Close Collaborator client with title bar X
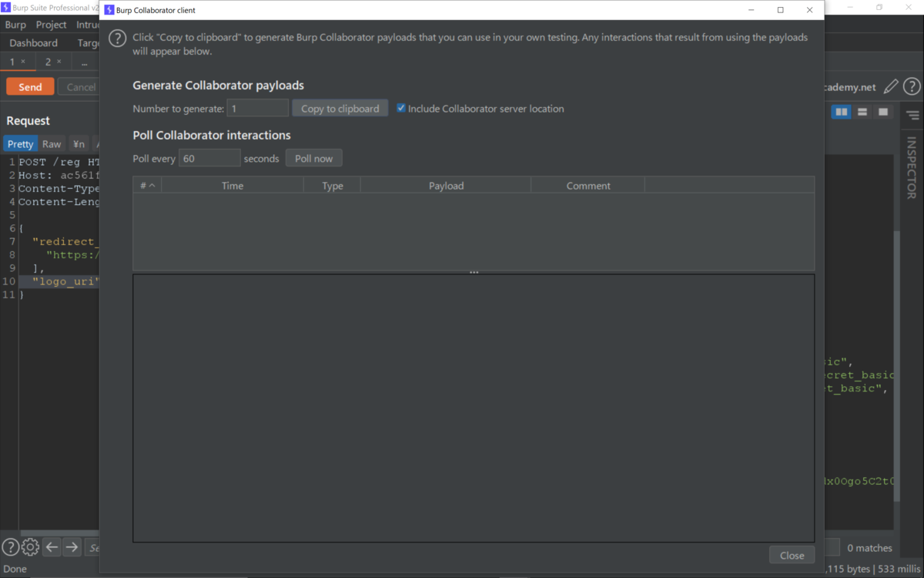 [x=809, y=10]
